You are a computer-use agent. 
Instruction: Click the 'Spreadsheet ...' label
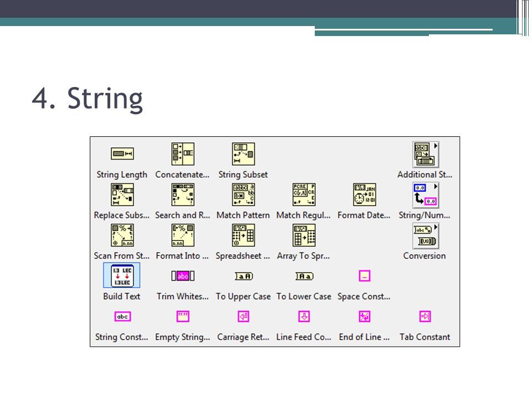(243, 256)
